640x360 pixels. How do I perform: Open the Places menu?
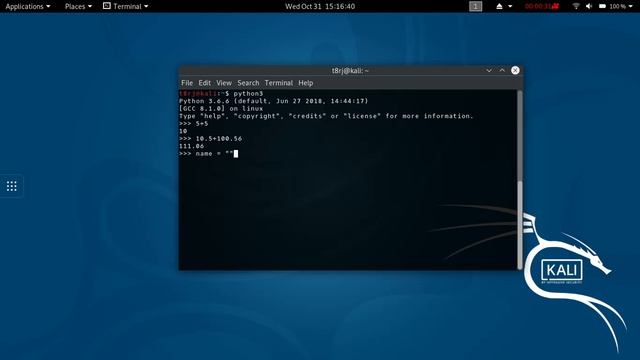coord(78,6)
